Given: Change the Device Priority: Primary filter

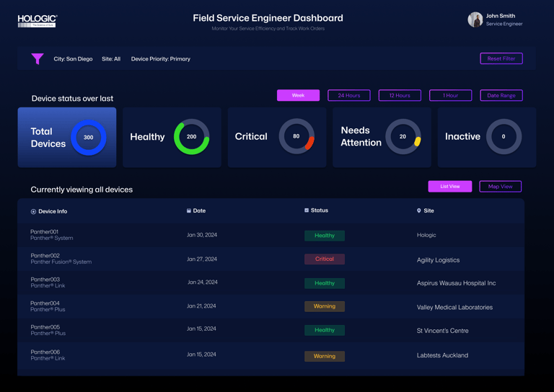Looking at the screenshot, I should click(161, 59).
